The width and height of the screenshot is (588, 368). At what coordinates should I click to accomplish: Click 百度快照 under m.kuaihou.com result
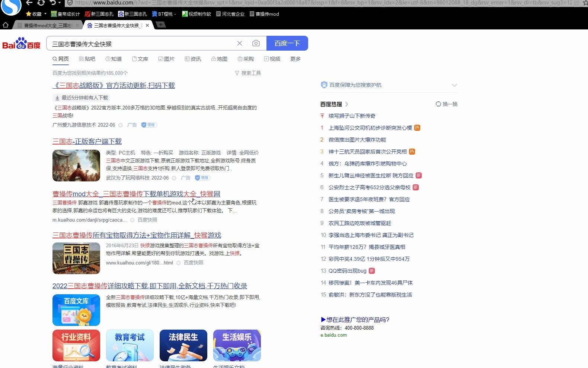(147, 220)
